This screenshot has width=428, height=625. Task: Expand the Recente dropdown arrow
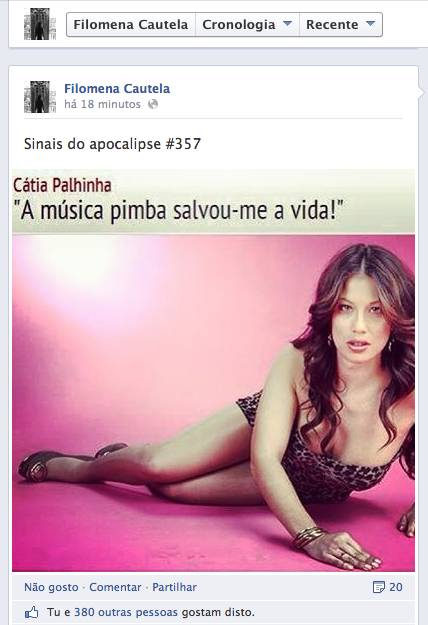(370, 24)
